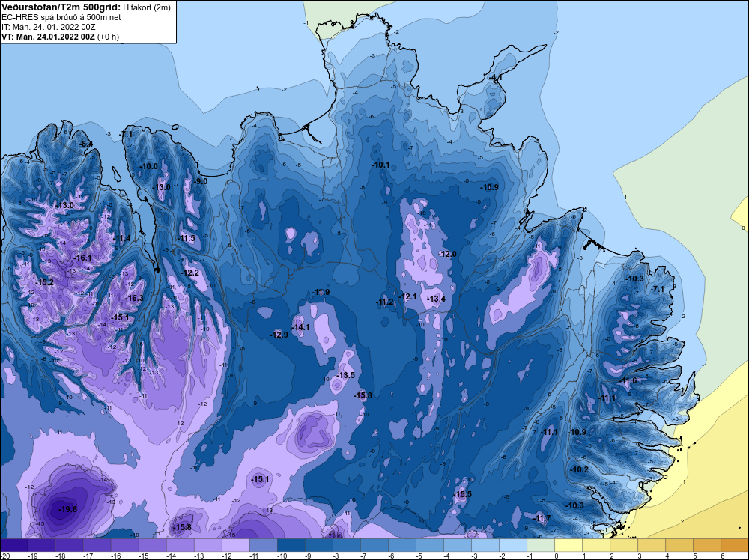This screenshot has height=560, width=749.
Task: Click the "(+0 h)" forecast offset text
Action: click(x=108, y=37)
